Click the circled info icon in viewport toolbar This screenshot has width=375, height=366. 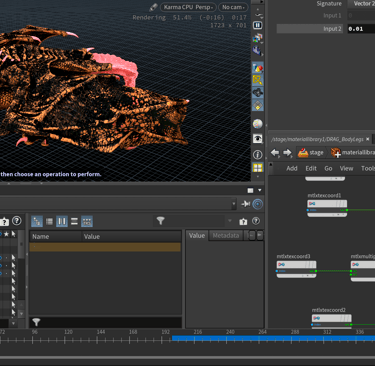tap(257, 155)
